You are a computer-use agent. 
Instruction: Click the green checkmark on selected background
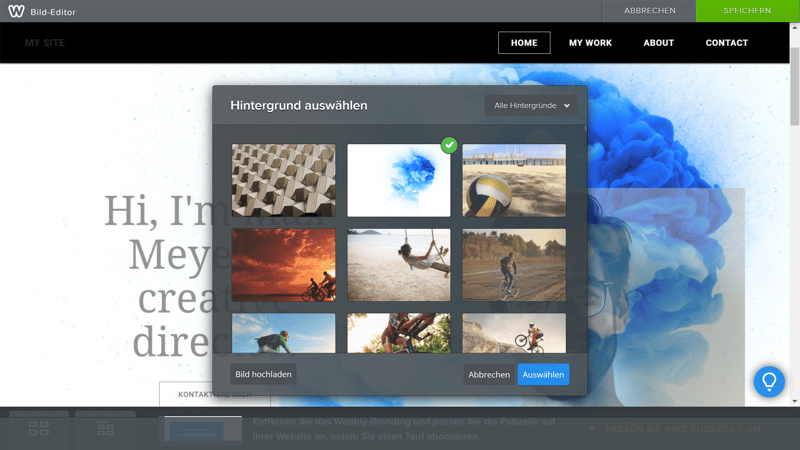click(x=449, y=145)
